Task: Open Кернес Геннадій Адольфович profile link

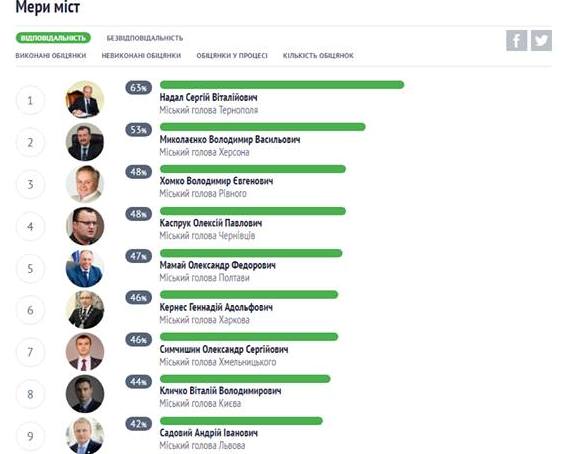Action: pos(216,308)
